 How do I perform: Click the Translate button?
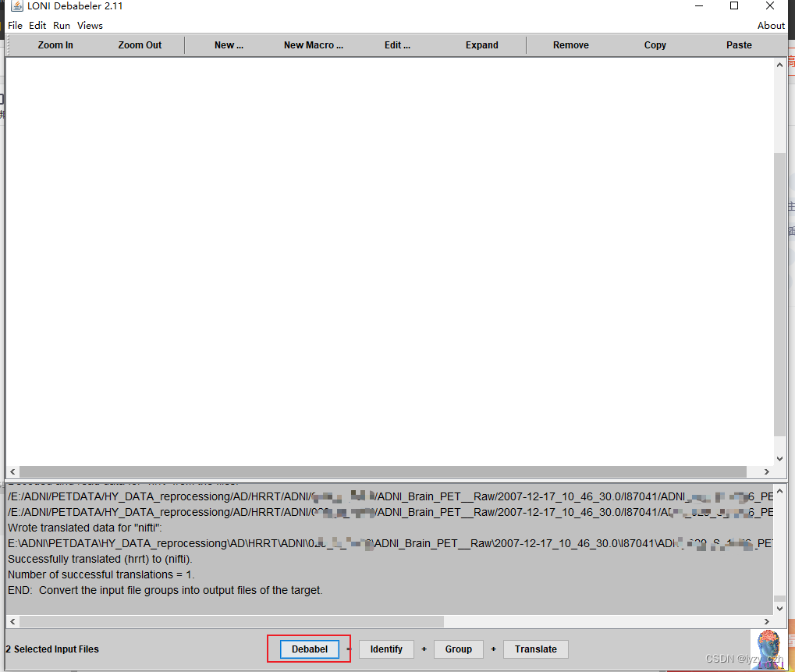tap(536, 649)
